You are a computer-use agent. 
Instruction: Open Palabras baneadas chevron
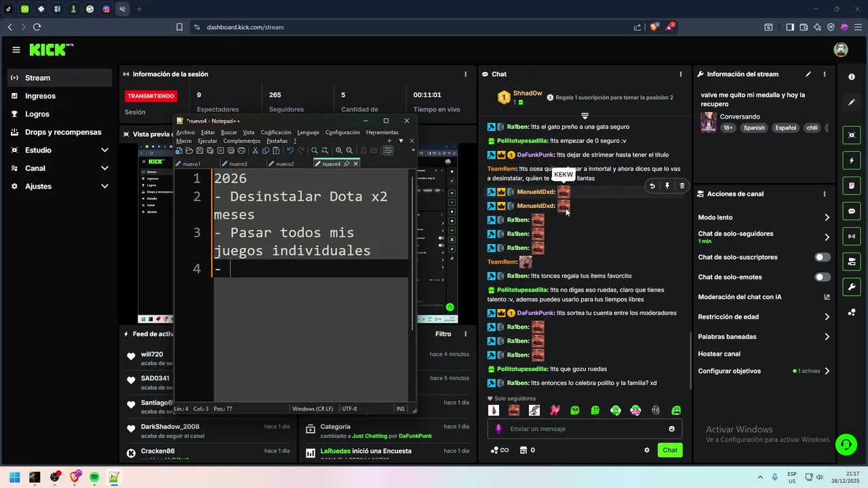click(x=827, y=337)
